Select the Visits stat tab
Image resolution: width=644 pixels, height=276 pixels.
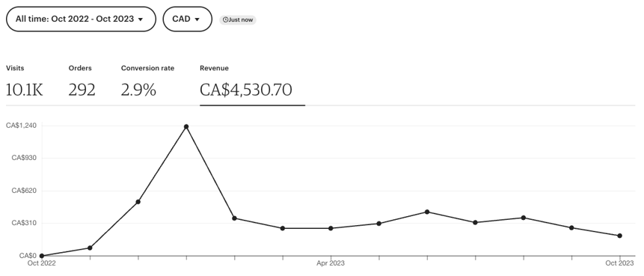coord(24,82)
